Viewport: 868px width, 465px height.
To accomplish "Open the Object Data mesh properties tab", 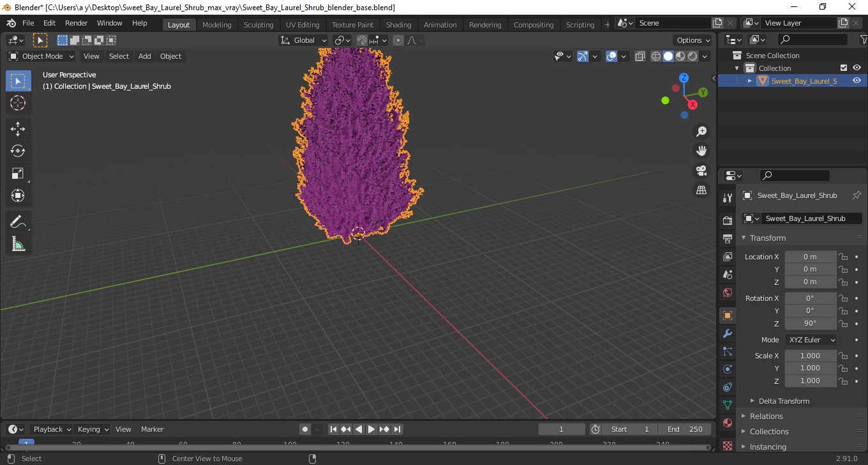I will coord(727,405).
